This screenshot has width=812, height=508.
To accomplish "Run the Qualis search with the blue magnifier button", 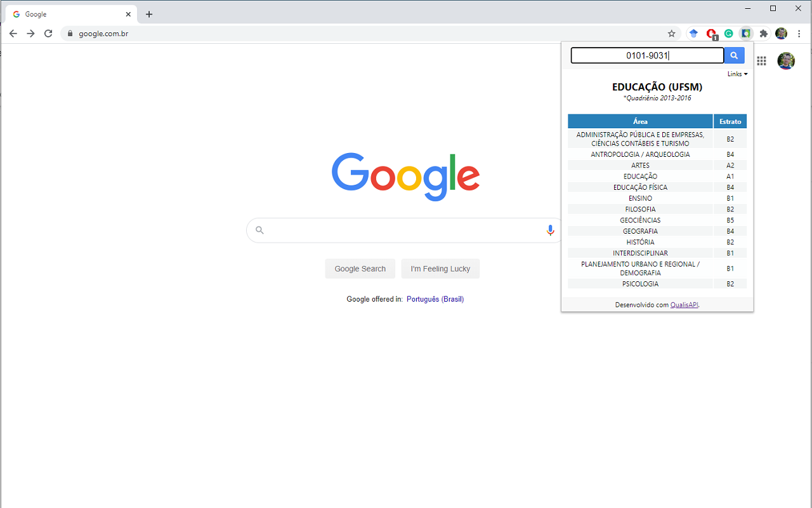I will 734,55.
